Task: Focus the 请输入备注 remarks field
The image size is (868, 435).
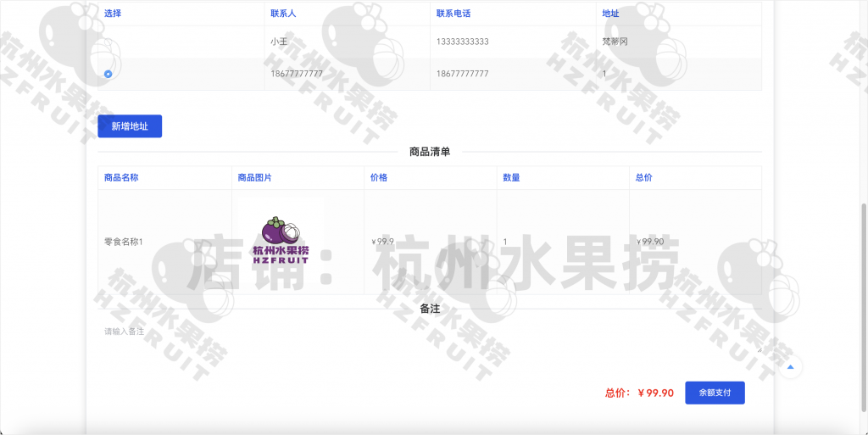Action: point(430,337)
